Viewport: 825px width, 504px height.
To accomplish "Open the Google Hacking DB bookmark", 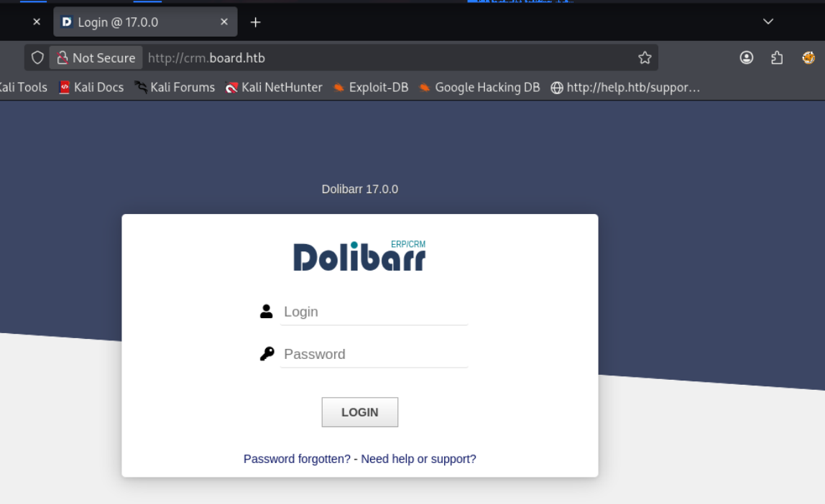I will click(x=479, y=88).
